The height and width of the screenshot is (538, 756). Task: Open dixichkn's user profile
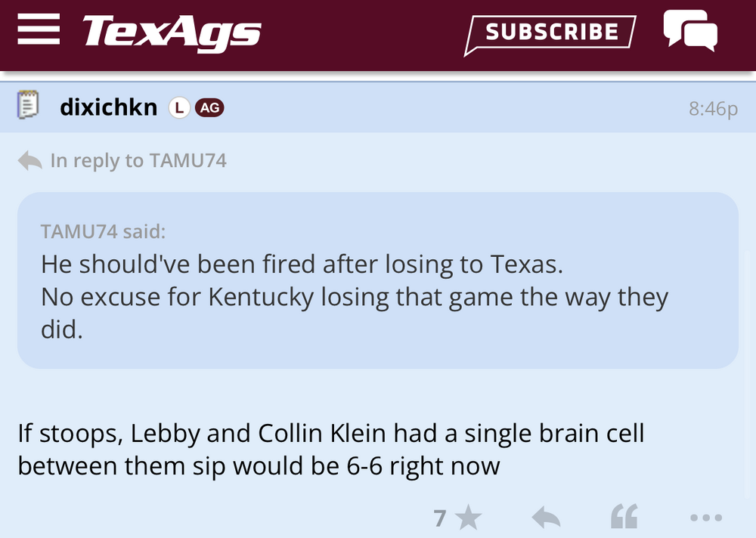(x=108, y=108)
